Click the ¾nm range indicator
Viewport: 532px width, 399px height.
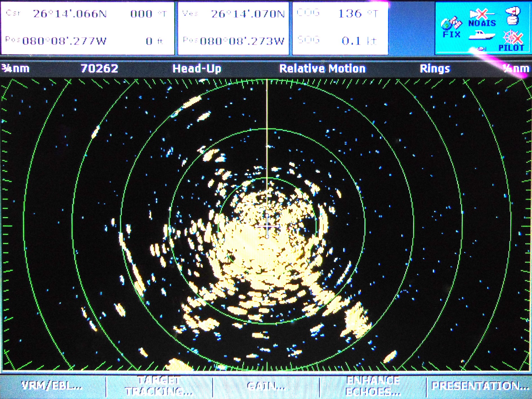click(16, 68)
